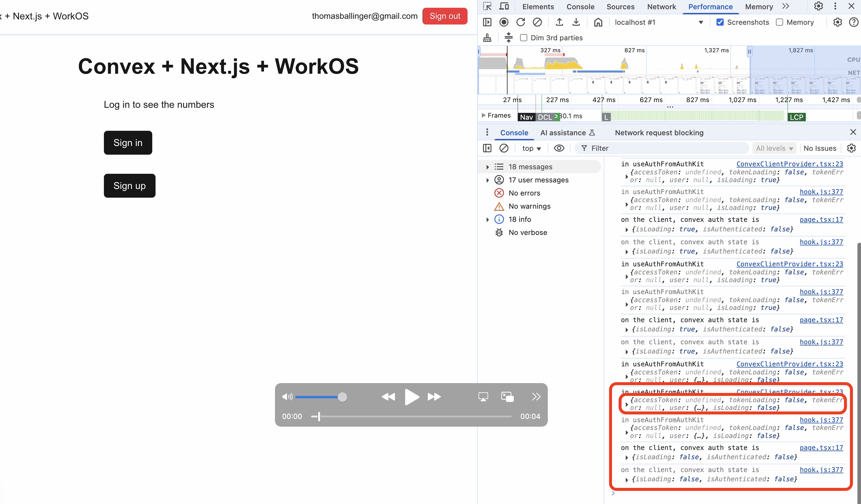Viewport: 861px width, 504px height.
Task: Open the drawer three-dot menu
Action: pos(487,132)
